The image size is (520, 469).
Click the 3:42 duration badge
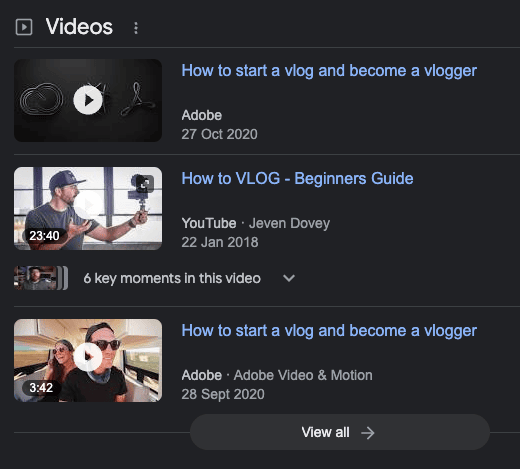pyautogui.click(x=41, y=388)
